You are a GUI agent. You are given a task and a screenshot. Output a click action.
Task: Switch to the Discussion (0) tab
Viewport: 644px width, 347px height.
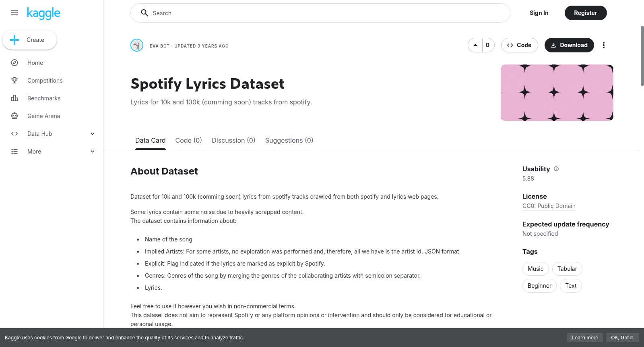coord(233,140)
